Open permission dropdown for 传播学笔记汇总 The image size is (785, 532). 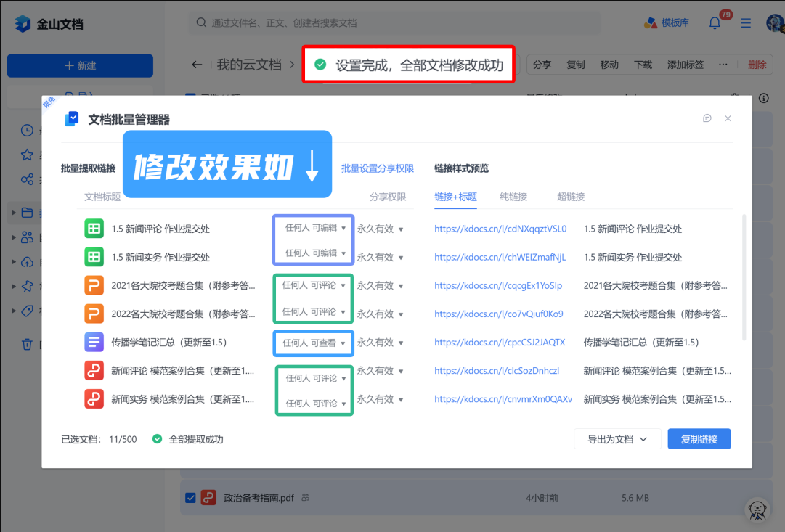[314, 343]
